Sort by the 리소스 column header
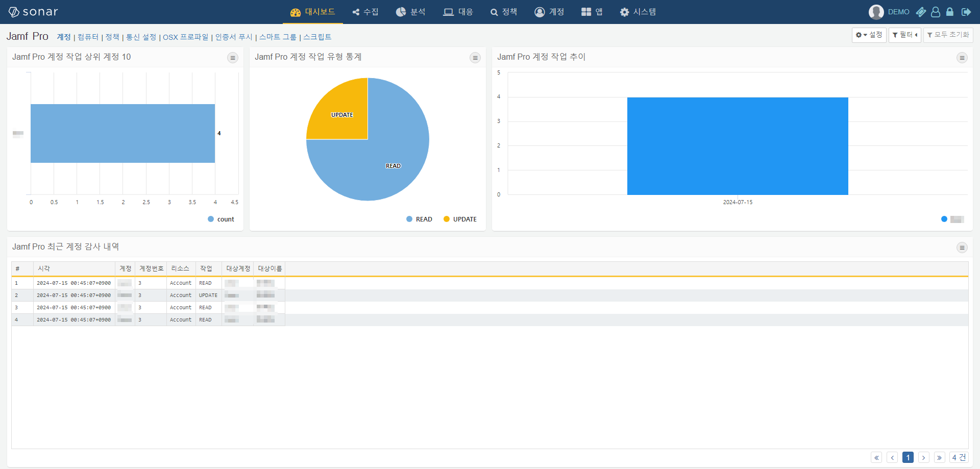Viewport: 980px width, 469px height. [181, 268]
